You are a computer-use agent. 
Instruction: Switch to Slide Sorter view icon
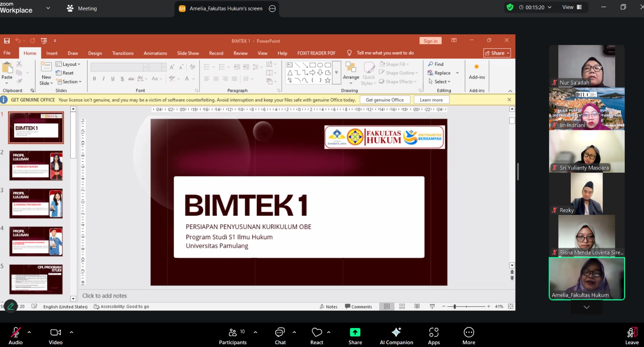click(x=402, y=306)
